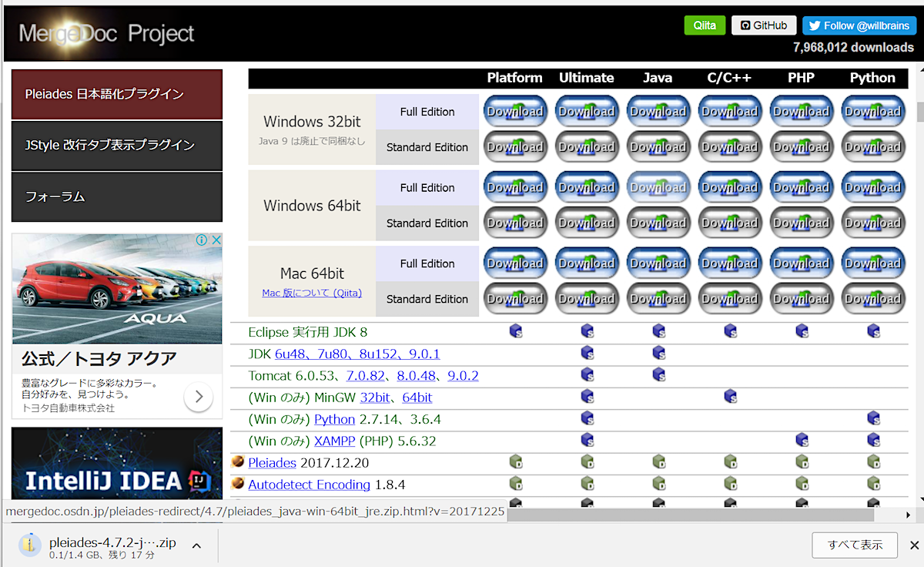Viewport: 924px width, 567px height.
Task: Download Windows 32bit Standard Edition Python package
Action: click(872, 147)
